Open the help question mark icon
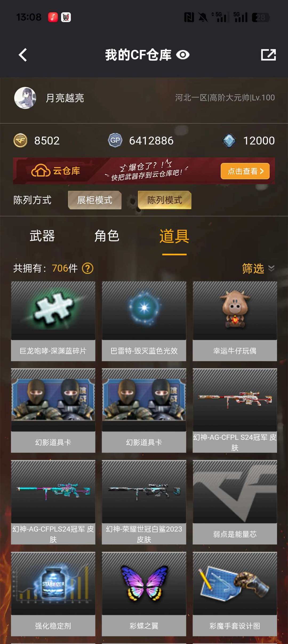The image size is (288, 644). coord(88,268)
